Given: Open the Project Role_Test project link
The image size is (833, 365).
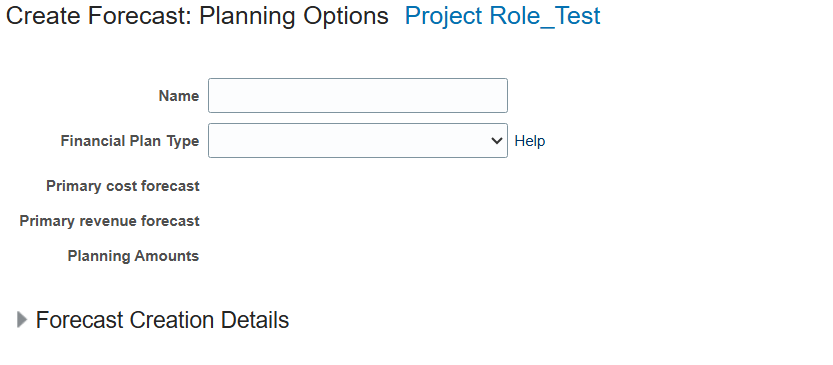Looking at the screenshot, I should point(503,16).
